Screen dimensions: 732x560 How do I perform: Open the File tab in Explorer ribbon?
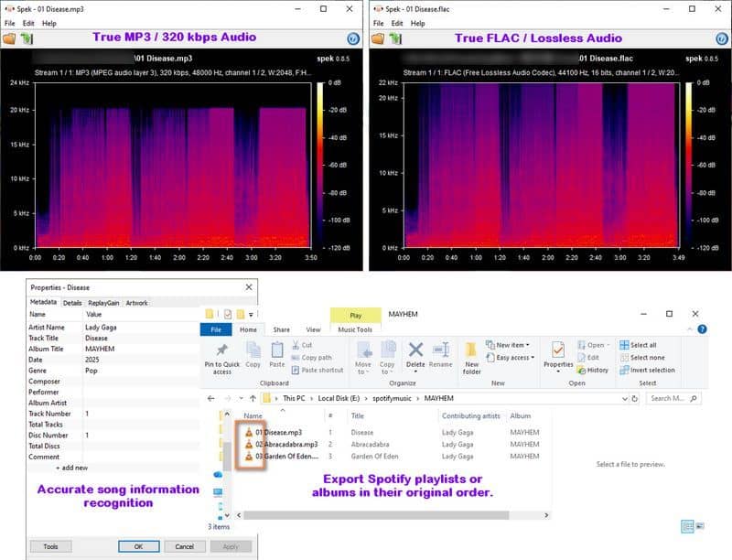(216, 329)
